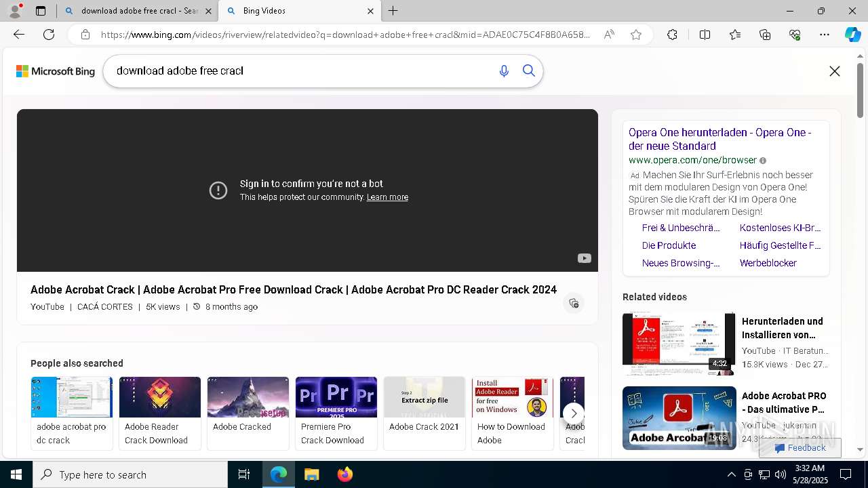Viewport: 868px width, 488px height.
Task: Save video with the collection icon
Action: (x=574, y=303)
